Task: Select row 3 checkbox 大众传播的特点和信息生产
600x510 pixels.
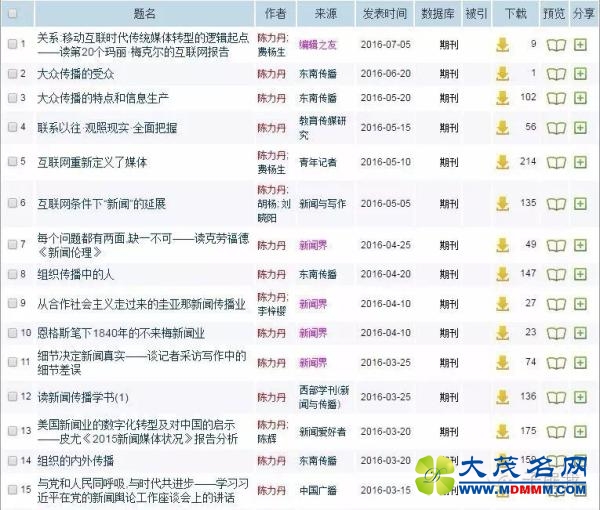Action: (x=12, y=98)
